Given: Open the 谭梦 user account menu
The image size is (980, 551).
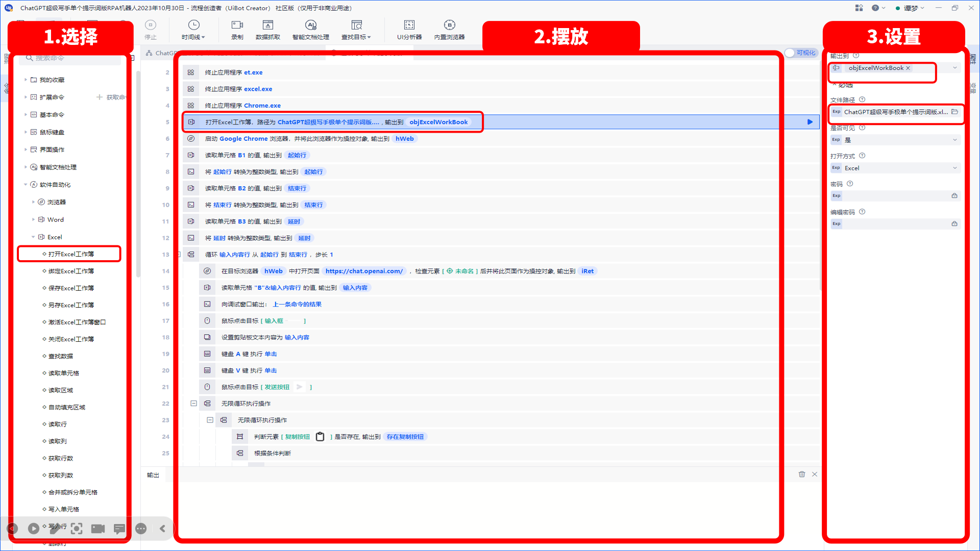Looking at the screenshot, I should (x=911, y=8).
